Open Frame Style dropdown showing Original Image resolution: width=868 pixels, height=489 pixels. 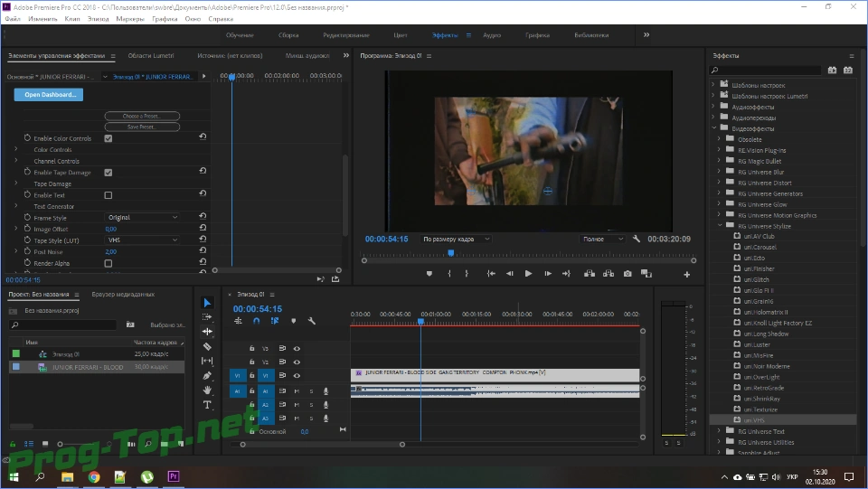[x=142, y=218]
